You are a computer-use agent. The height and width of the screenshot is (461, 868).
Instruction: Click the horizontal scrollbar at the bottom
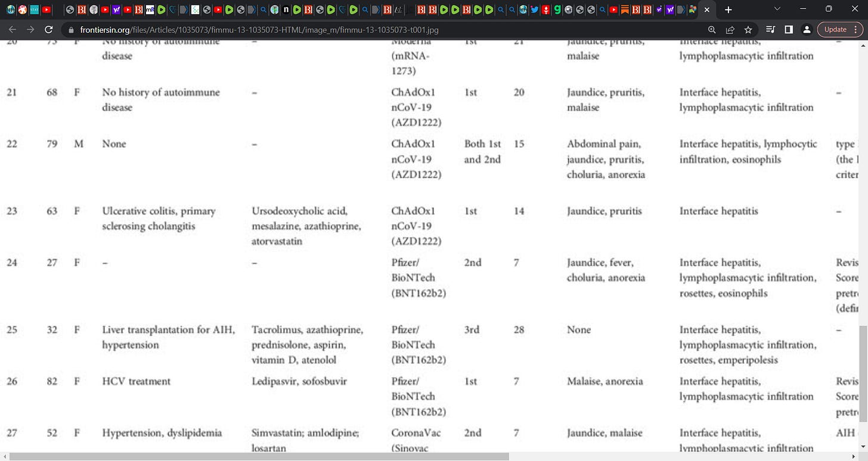(259, 456)
